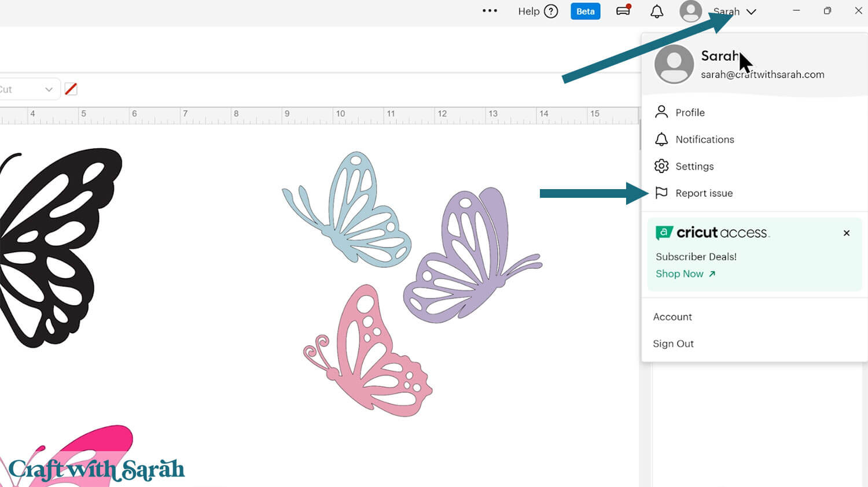Open the notifications bell in top bar
Viewport: 868px width, 487px height.
point(657,12)
